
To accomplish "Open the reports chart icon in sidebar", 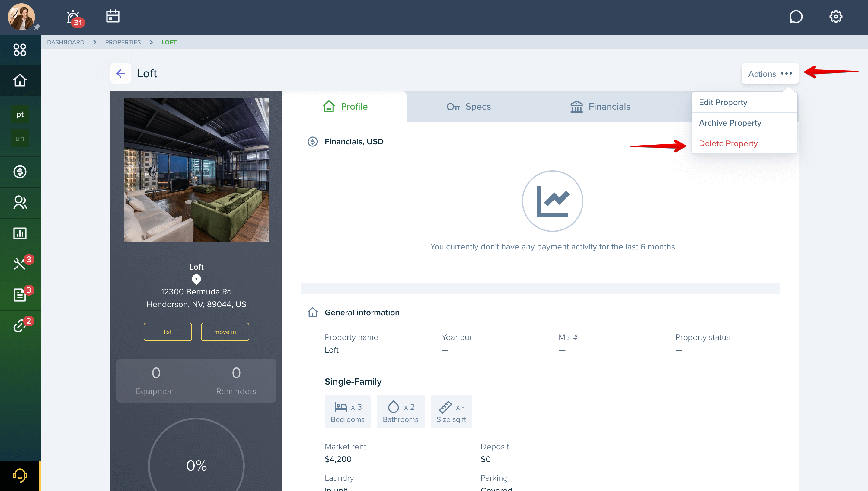I will pos(20,233).
